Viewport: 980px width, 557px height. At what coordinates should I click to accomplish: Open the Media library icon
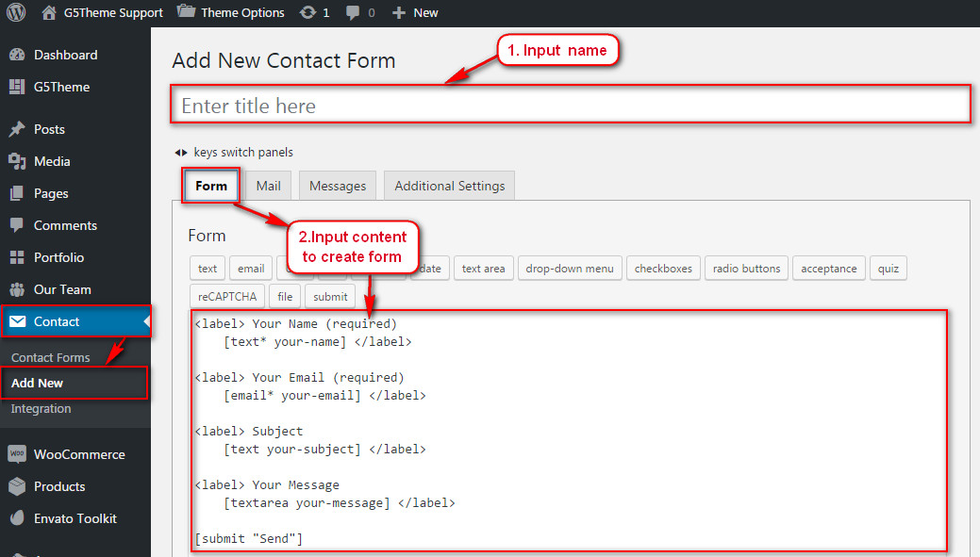coord(17,161)
